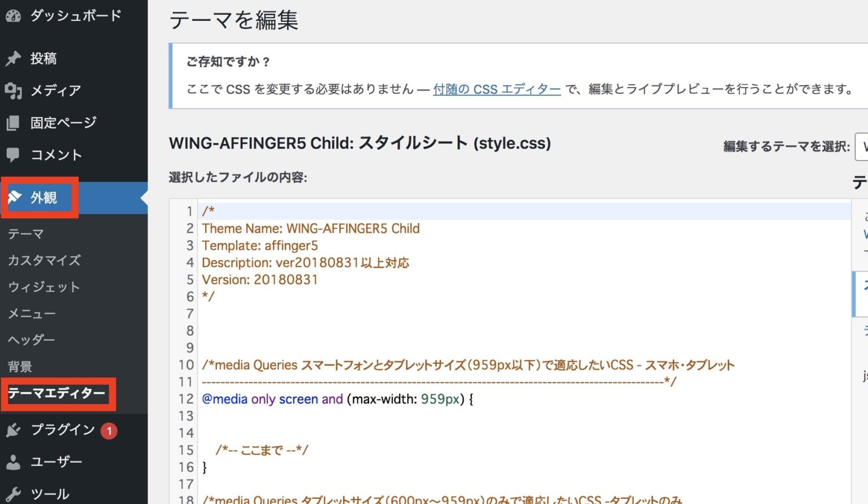The width and height of the screenshot is (868, 504).
Task: Open the プラグイン (Plugins) plug icon
Action: 14,429
